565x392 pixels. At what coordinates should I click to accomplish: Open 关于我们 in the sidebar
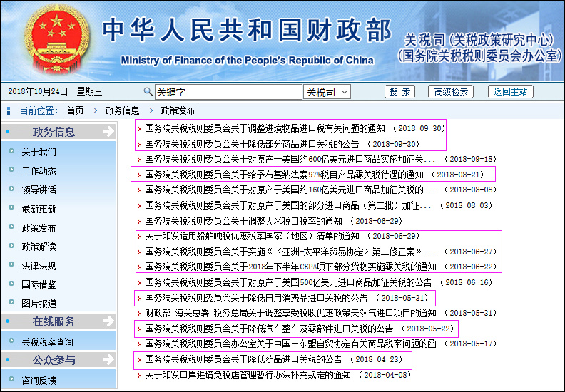coord(39,152)
